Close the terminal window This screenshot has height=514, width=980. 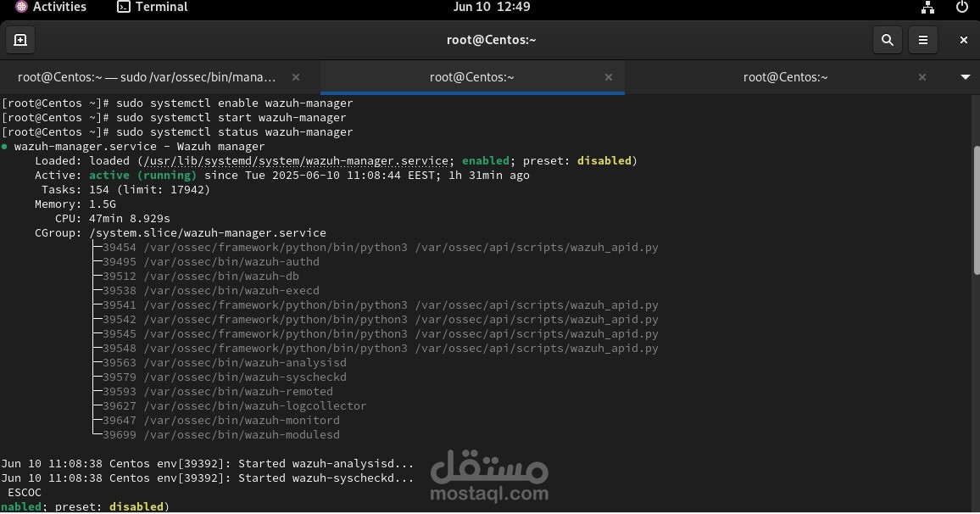pyautogui.click(x=963, y=40)
